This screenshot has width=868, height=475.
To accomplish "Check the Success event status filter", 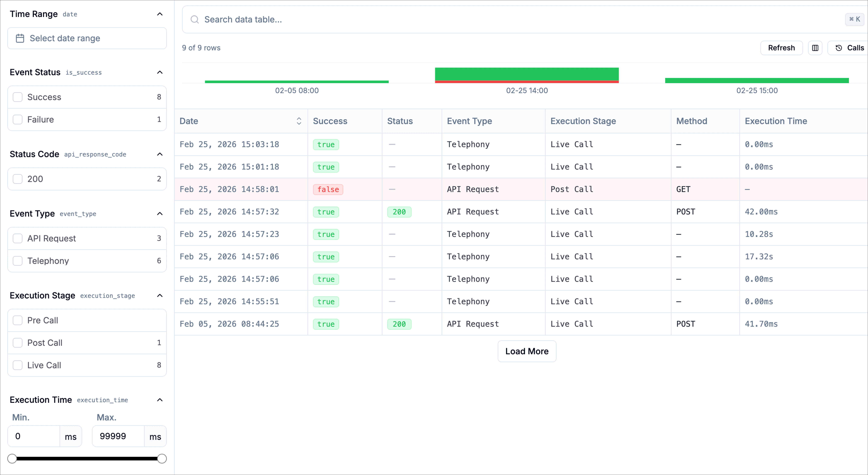I will [18, 97].
